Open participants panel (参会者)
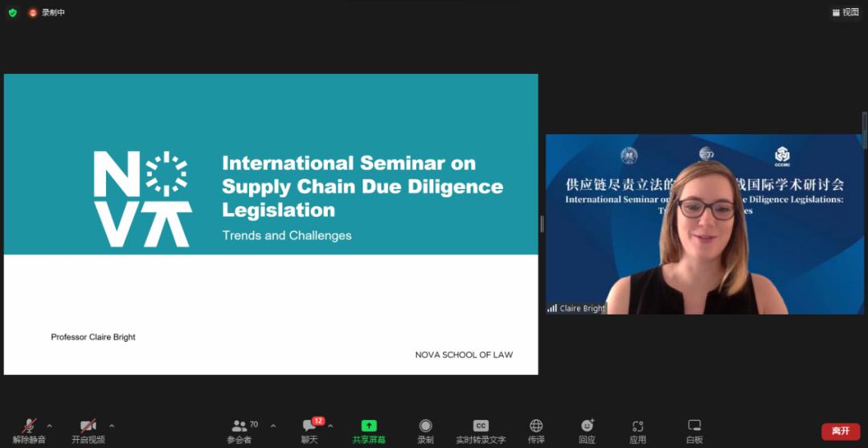The width and height of the screenshot is (868, 448). [240, 430]
